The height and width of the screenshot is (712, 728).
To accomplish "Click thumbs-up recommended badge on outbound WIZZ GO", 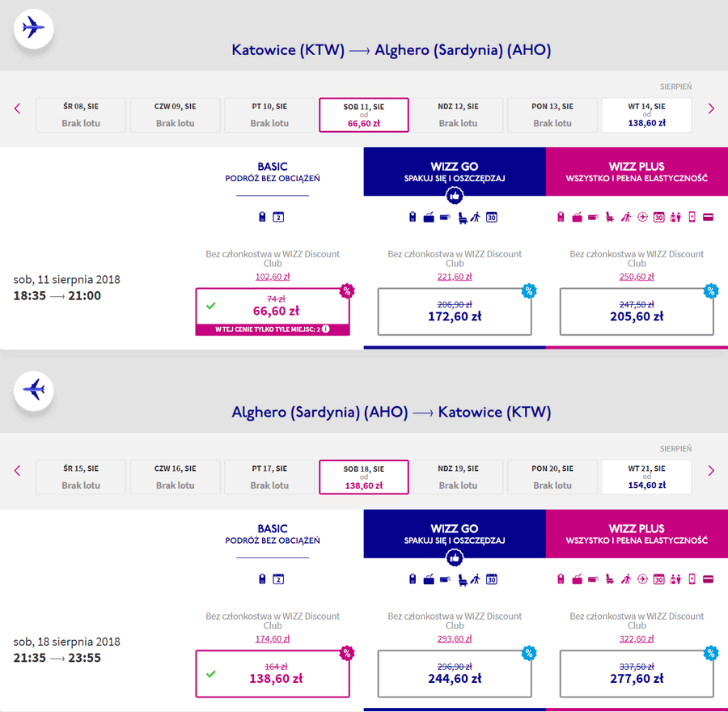I will (455, 196).
